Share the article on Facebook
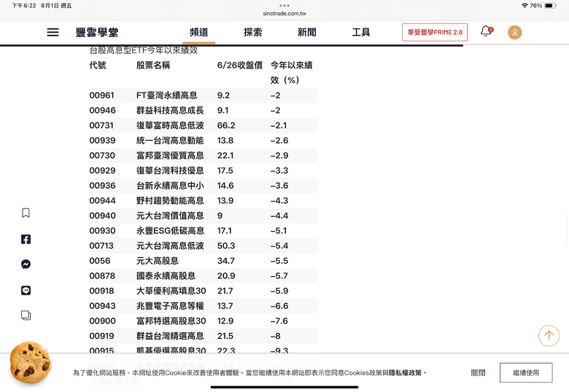 click(x=26, y=239)
